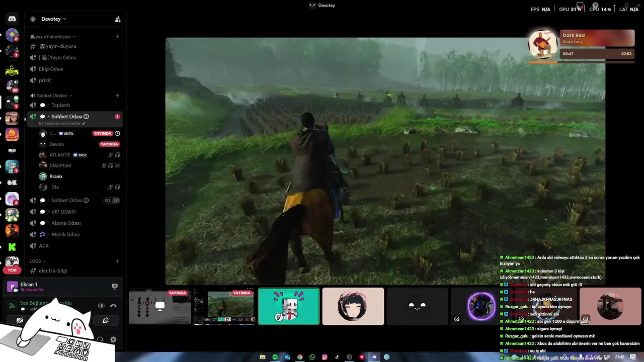Open Discord home via the logo icon

12,19
